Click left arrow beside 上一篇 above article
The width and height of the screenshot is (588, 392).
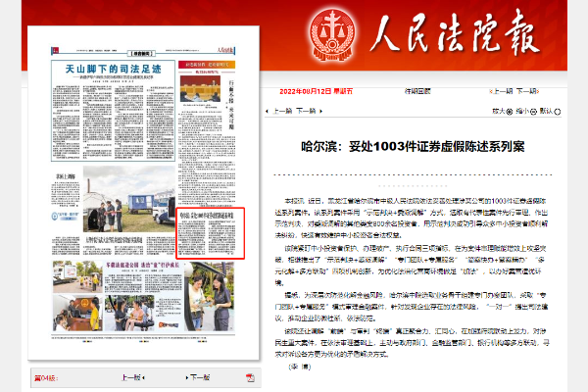pos(268,112)
